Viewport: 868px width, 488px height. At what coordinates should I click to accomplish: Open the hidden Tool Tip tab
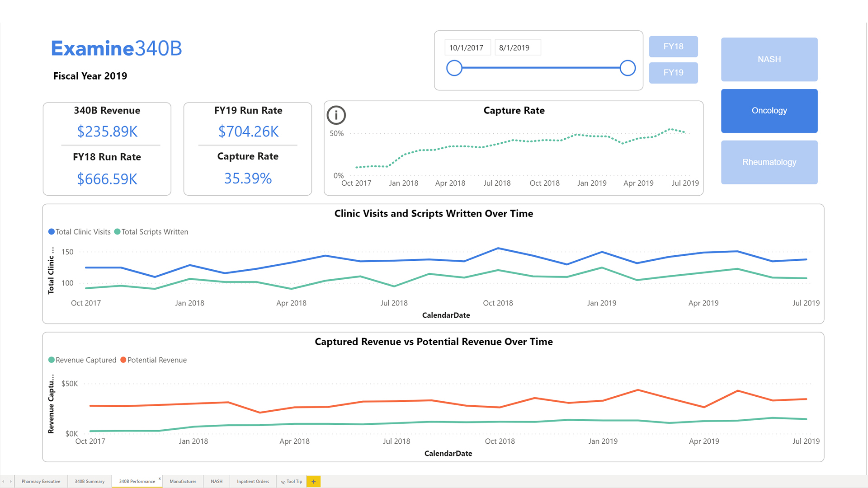coord(292,481)
